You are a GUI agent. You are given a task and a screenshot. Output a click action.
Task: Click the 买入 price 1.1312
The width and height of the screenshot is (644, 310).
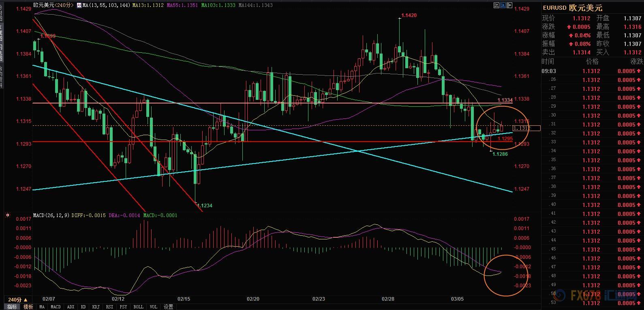click(x=633, y=52)
